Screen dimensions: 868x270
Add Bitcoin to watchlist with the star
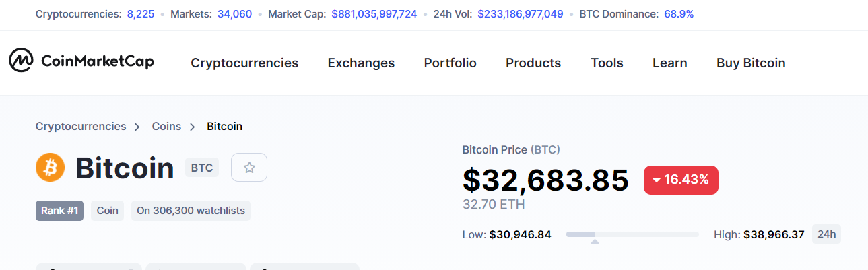click(x=249, y=168)
